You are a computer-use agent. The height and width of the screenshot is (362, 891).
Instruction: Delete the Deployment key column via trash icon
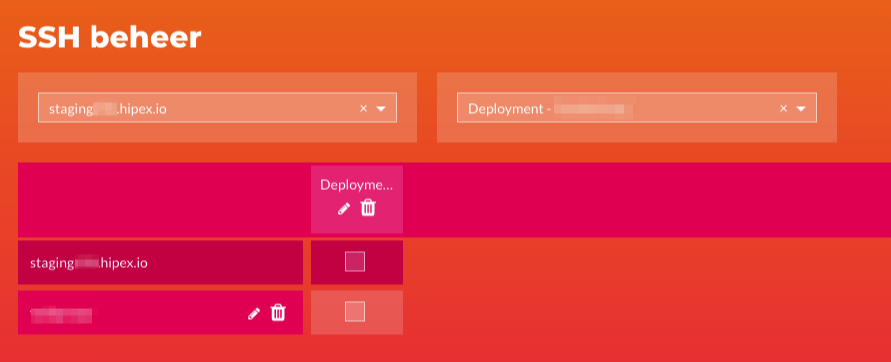coord(368,207)
